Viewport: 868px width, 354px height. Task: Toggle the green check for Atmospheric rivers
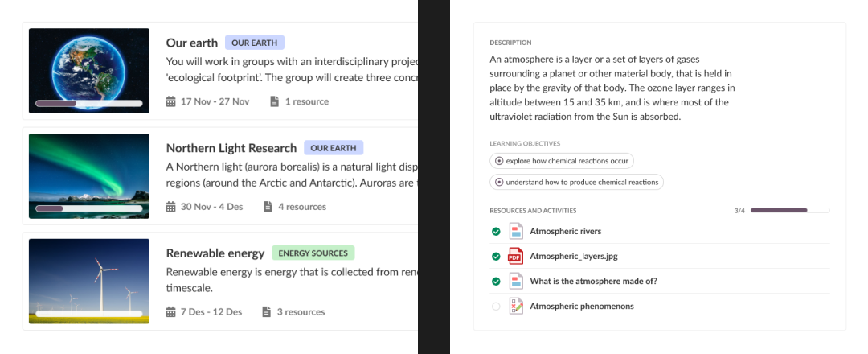pyautogui.click(x=496, y=232)
